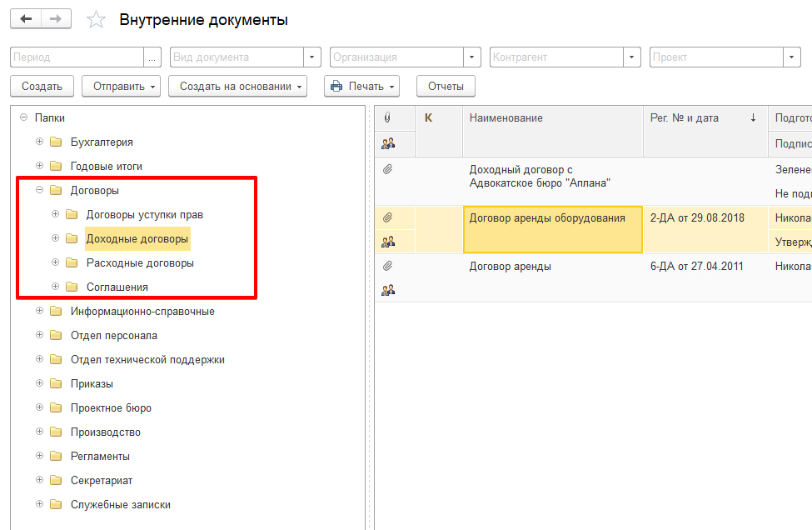Viewport: 812px width, 530px height.
Task: Click the forward navigation arrow
Action: coord(56,18)
